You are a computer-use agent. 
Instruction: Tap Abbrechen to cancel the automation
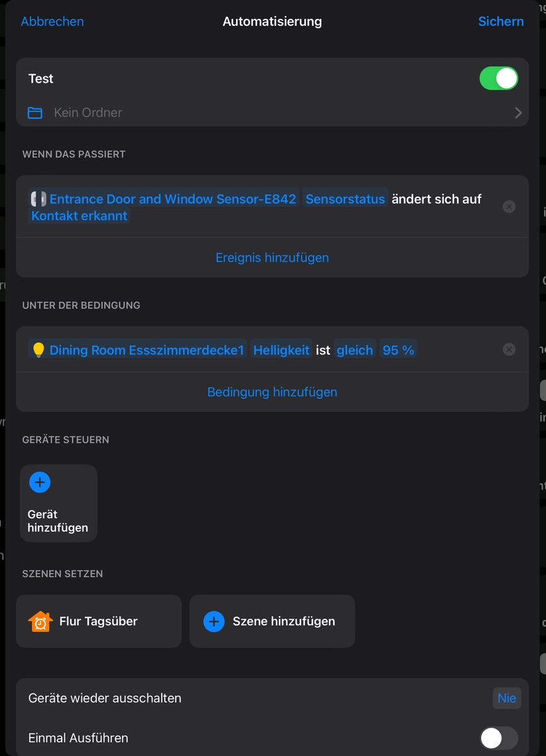pos(52,21)
